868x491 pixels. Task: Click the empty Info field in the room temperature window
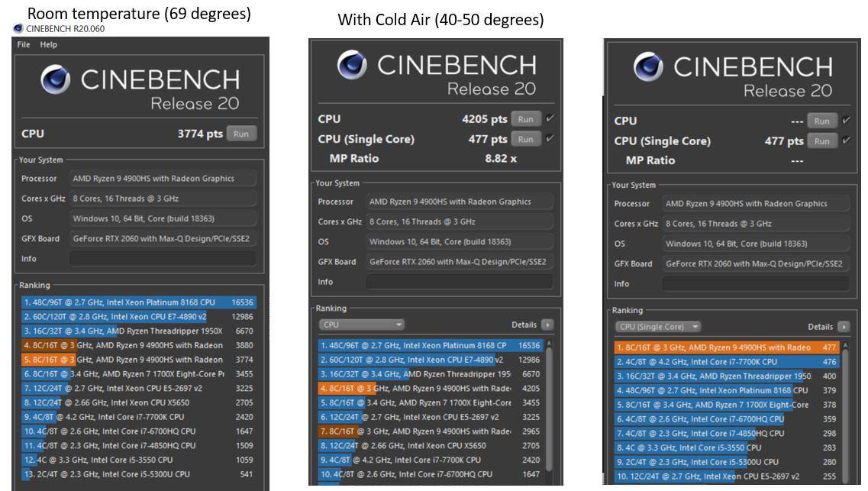click(x=162, y=258)
